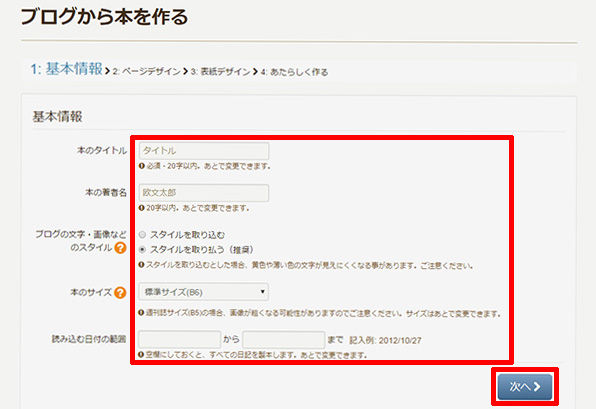Click the 次へ button
This screenshot has height=409, width=596.
(525, 387)
